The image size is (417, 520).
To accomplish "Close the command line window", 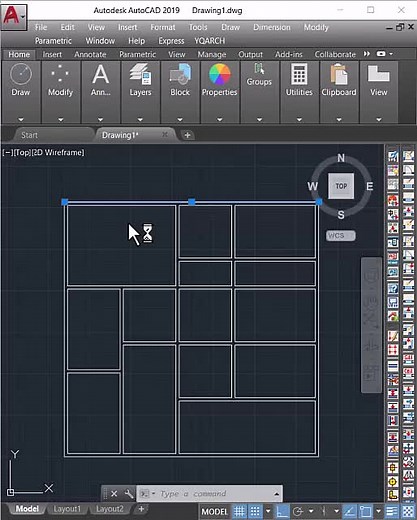I will (114, 494).
